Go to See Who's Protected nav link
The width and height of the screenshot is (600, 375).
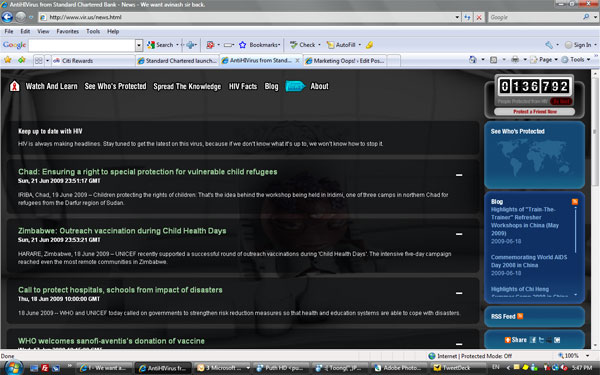click(x=115, y=86)
